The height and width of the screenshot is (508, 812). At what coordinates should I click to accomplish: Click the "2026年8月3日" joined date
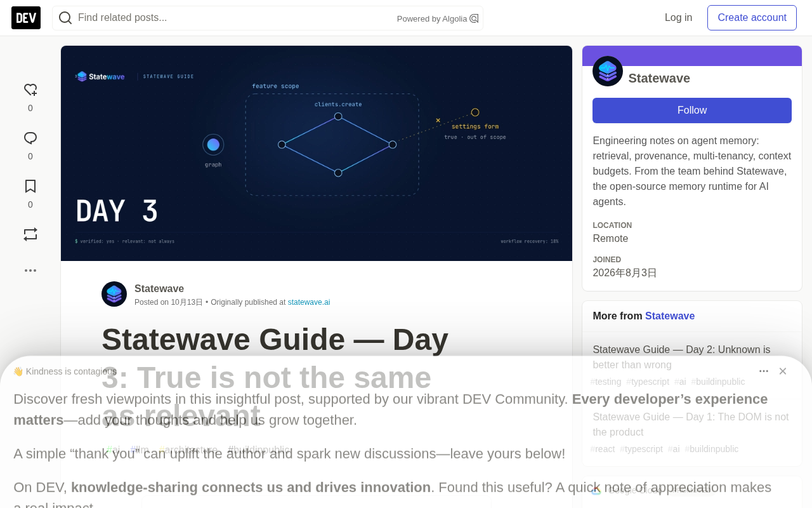pyautogui.click(x=625, y=273)
